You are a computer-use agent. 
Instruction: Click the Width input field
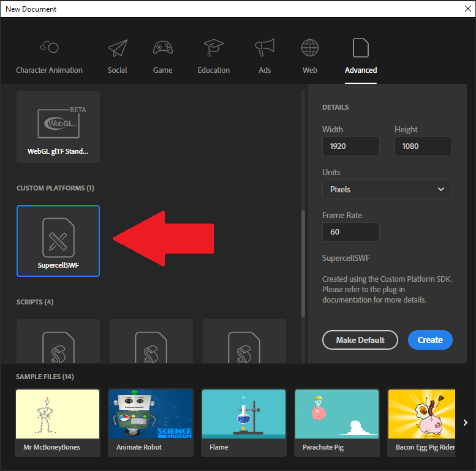[x=350, y=146]
